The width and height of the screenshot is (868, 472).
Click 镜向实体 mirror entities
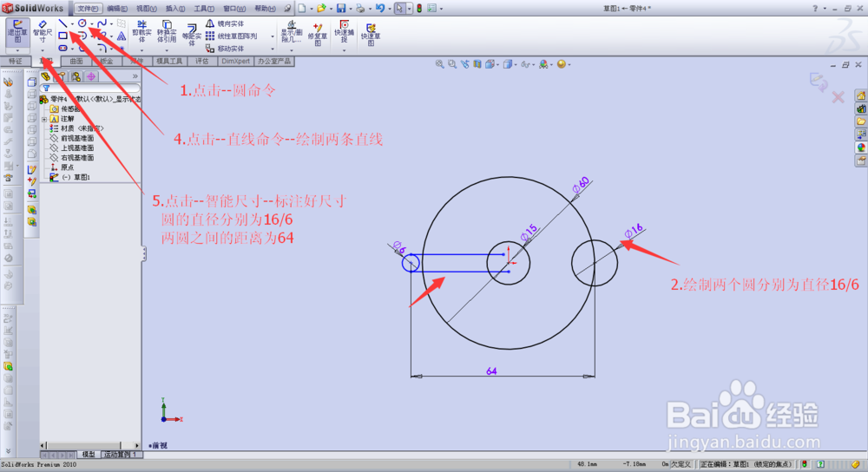(224, 23)
